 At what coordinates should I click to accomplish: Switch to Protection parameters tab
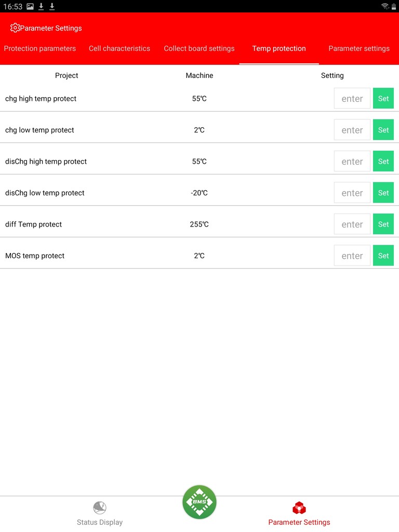(x=39, y=48)
